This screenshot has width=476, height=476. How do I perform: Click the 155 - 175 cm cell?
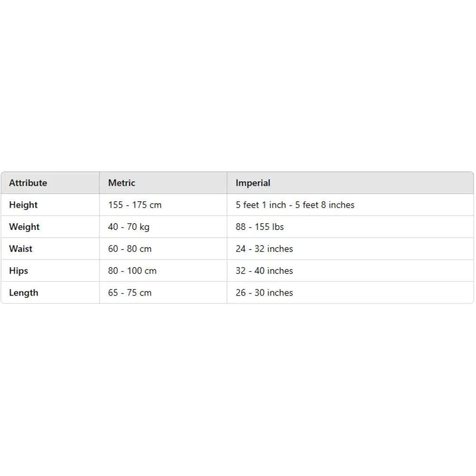point(135,205)
